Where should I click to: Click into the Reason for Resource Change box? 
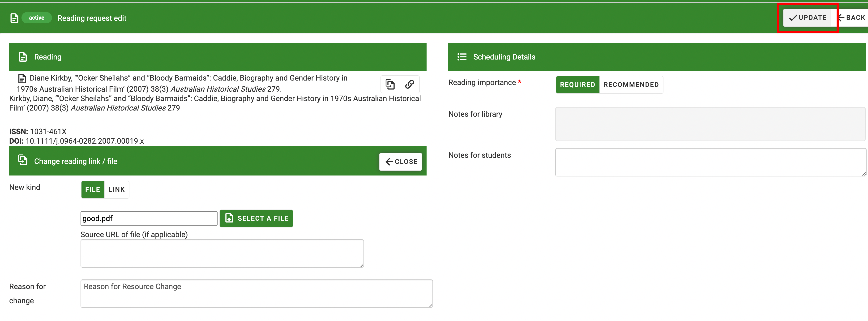pos(256,293)
